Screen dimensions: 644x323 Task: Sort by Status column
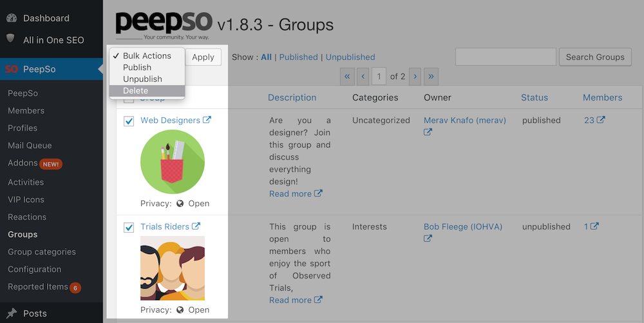click(x=535, y=97)
